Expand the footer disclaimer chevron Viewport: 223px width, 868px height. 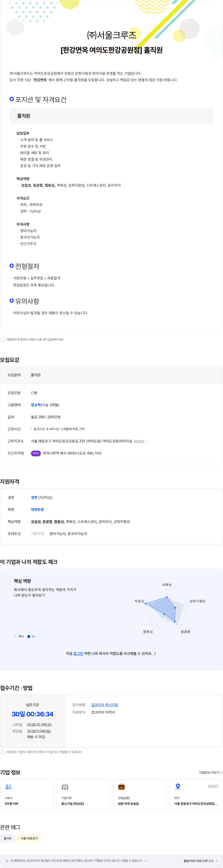click(145, 861)
